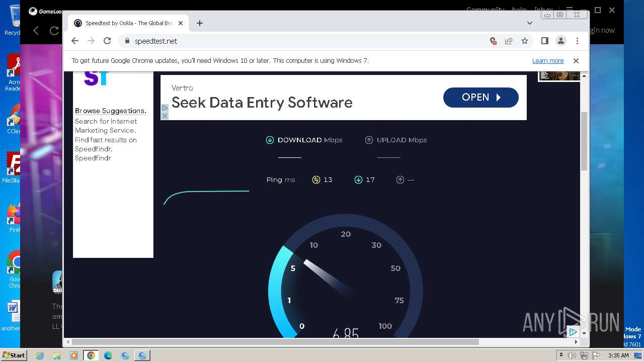Click the download arrow icon
This screenshot has width=644, height=362.
click(270, 140)
